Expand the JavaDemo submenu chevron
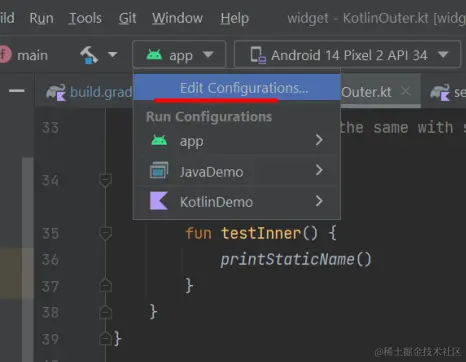The image size is (466, 362). pos(319,170)
